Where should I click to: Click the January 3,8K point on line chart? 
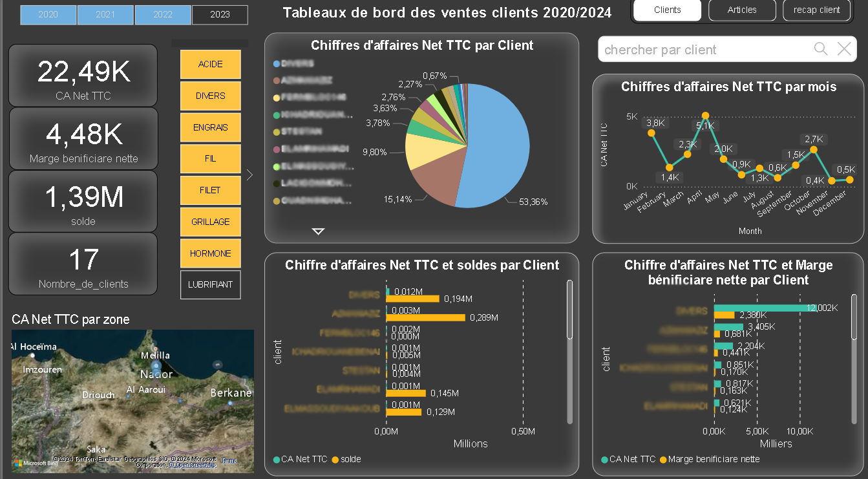coord(651,133)
